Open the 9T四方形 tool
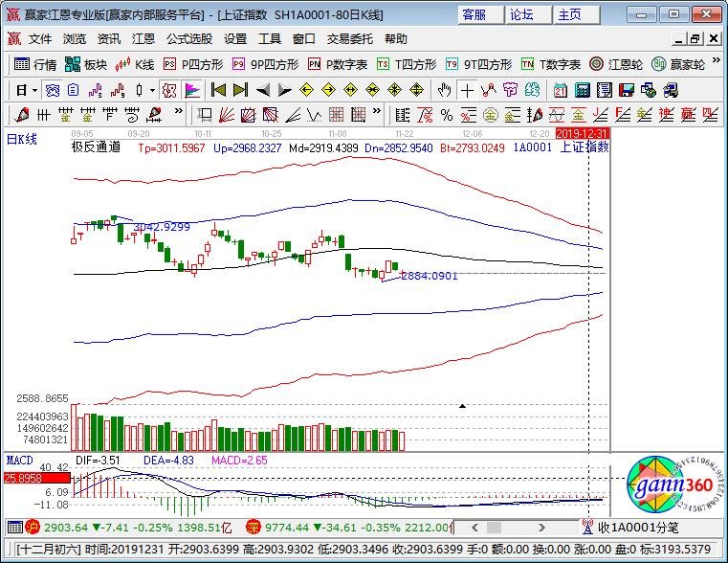This screenshot has height=563, width=728. click(x=478, y=64)
